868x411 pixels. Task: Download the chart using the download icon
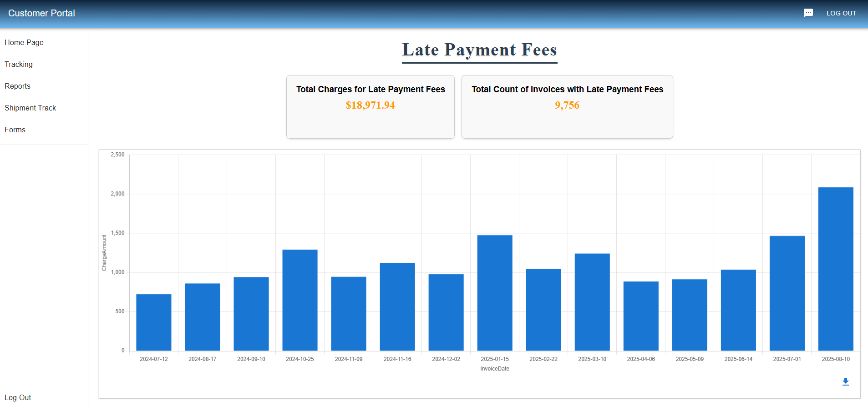tap(845, 381)
